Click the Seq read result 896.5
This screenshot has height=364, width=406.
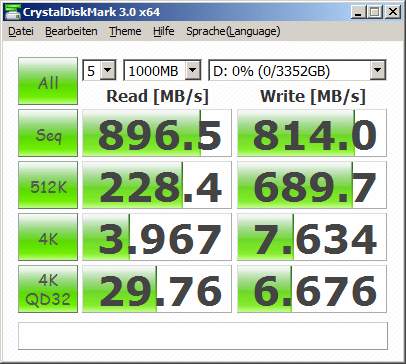point(157,133)
